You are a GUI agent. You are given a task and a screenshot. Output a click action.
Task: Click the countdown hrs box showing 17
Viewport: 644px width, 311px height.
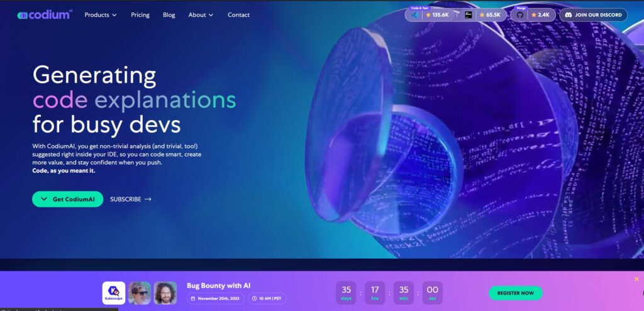375,293
